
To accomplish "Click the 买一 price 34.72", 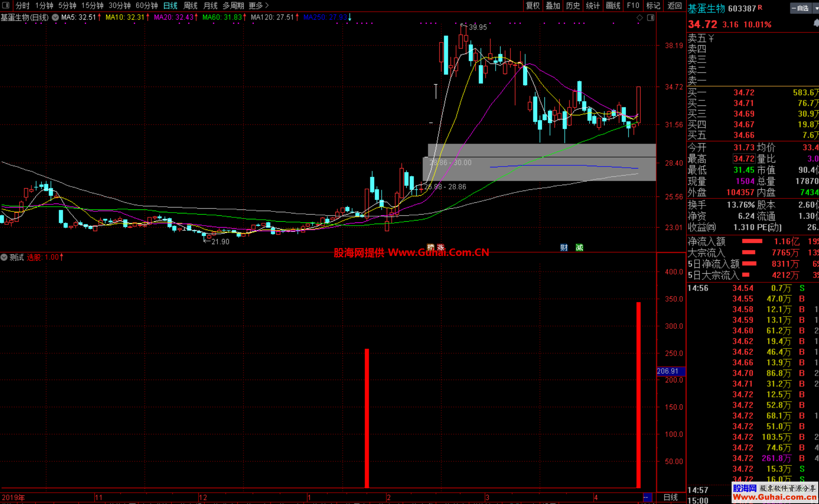I will click(x=744, y=93).
